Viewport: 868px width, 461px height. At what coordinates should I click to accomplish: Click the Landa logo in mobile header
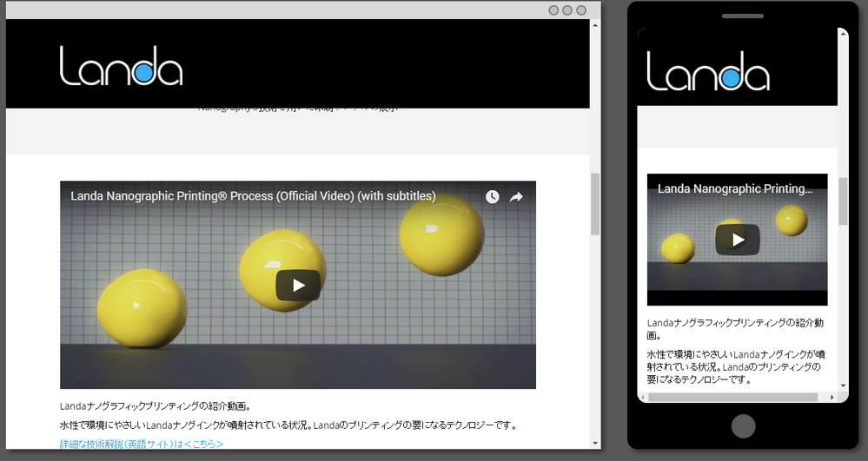click(x=708, y=70)
